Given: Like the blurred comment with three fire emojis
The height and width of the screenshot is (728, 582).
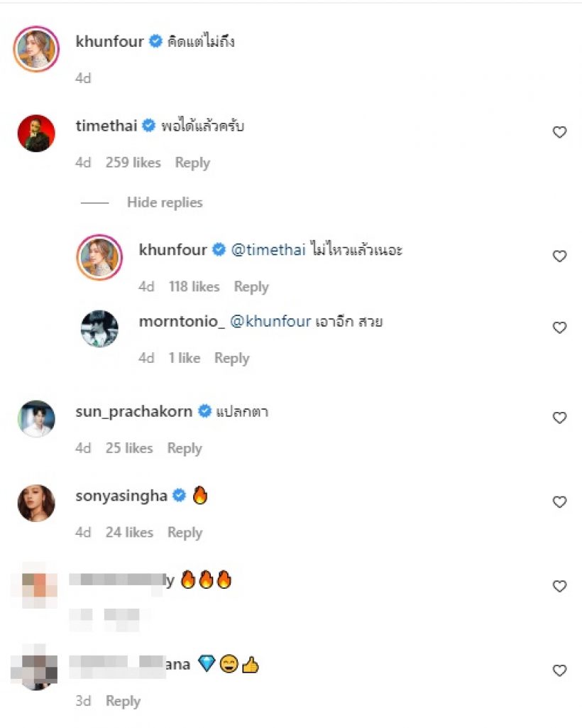Looking at the screenshot, I should point(559,586).
